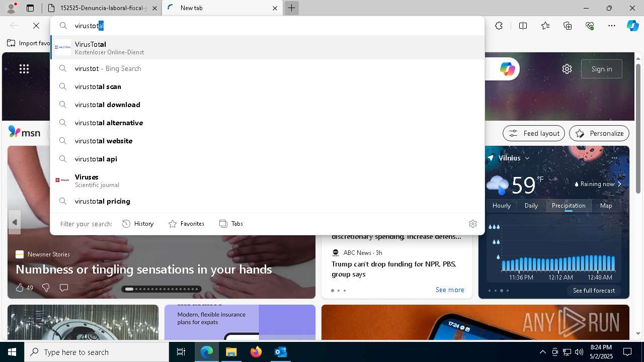Open the gear in the search filter row
Viewport: 644px width, 362px height.
click(x=473, y=224)
